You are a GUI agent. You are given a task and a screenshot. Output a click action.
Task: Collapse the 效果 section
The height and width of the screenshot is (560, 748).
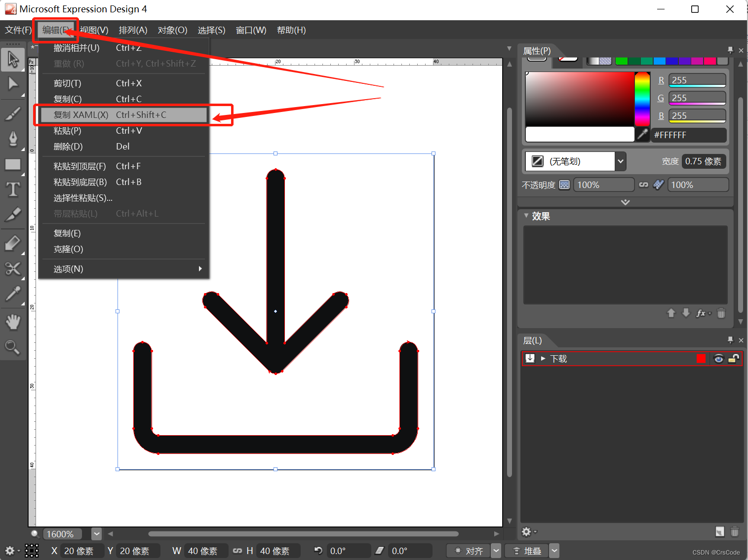point(526,216)
